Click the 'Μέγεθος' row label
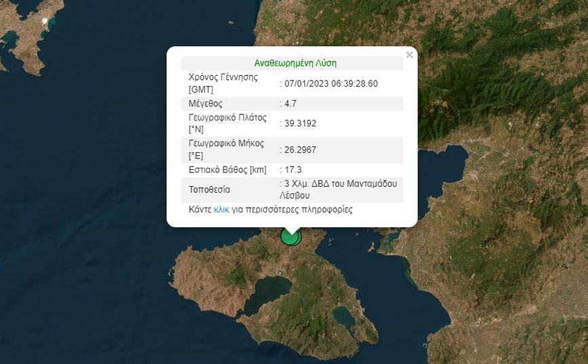The height and width of the screenshot is (364, 588). pyautogui.click(x=205, y=104)
